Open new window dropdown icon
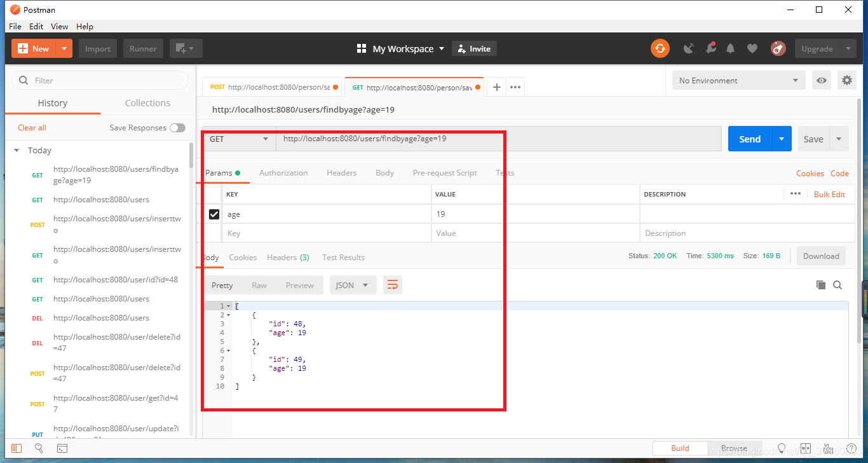The height and width of the screenshot is (463, 868). [x=185, y=48]
